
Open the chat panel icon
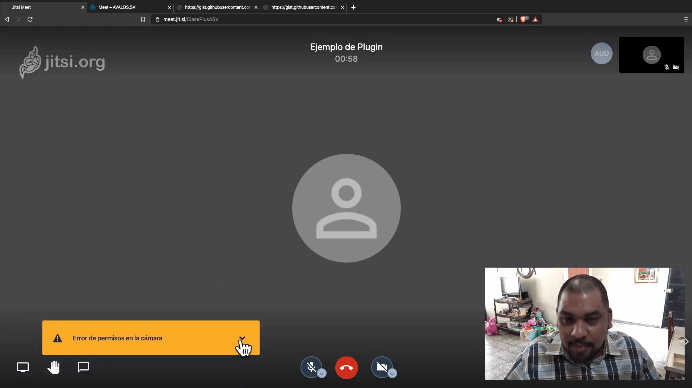pyautogui.click(x=83, y=367)
